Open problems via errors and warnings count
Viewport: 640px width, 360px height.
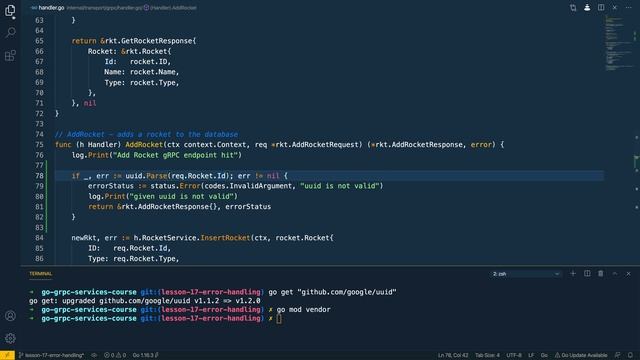pos(115,355)
